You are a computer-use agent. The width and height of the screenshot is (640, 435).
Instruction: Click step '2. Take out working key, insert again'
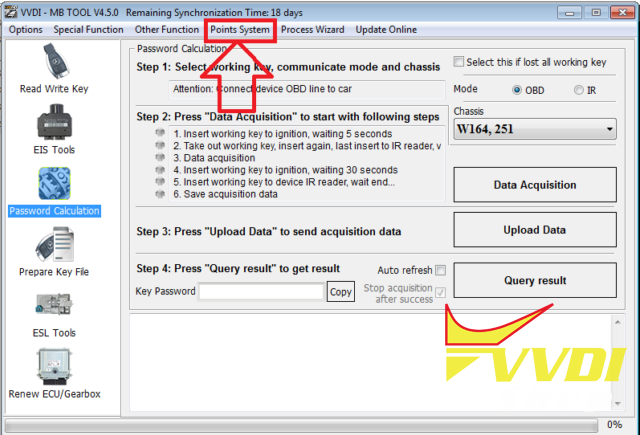(x=307, y=146)
